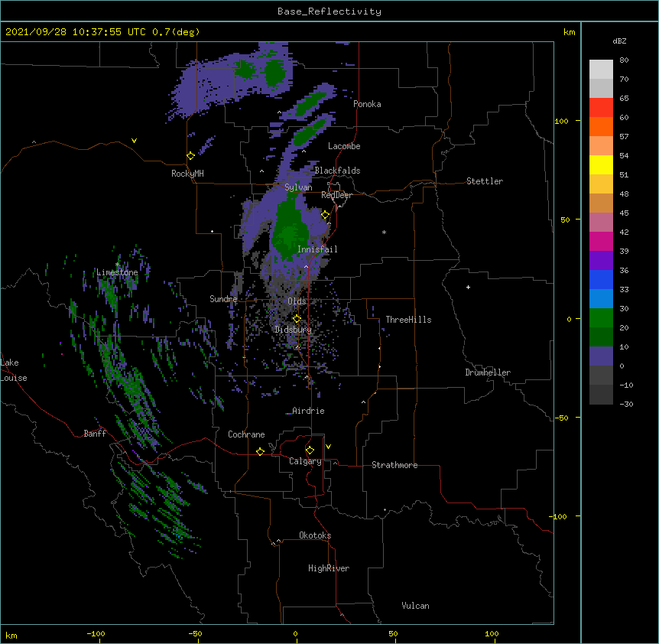659x644 pixels.
Task: Pick the blue 36–33 dBZ legend swatch
Action: pos(601,280)
